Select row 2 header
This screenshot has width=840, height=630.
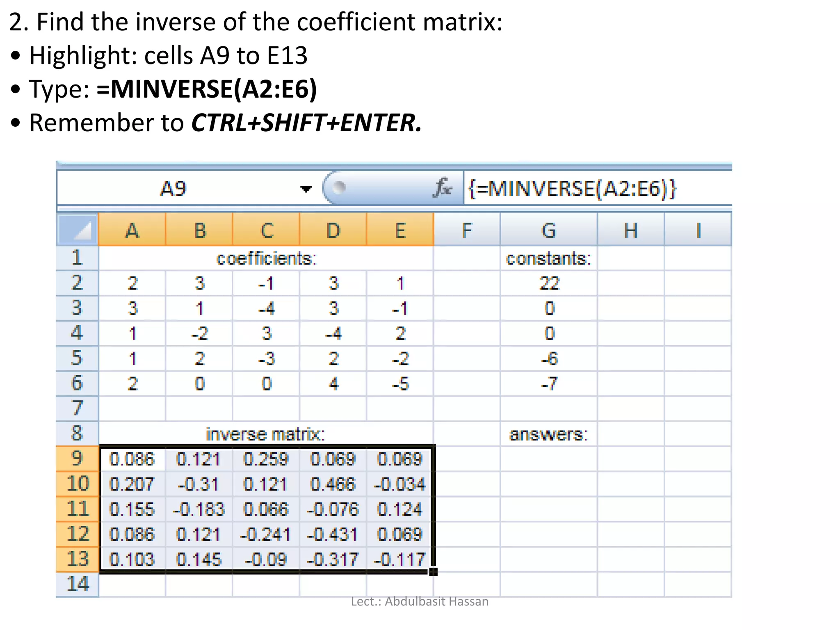pyautogui.click(x=77, y=283)
